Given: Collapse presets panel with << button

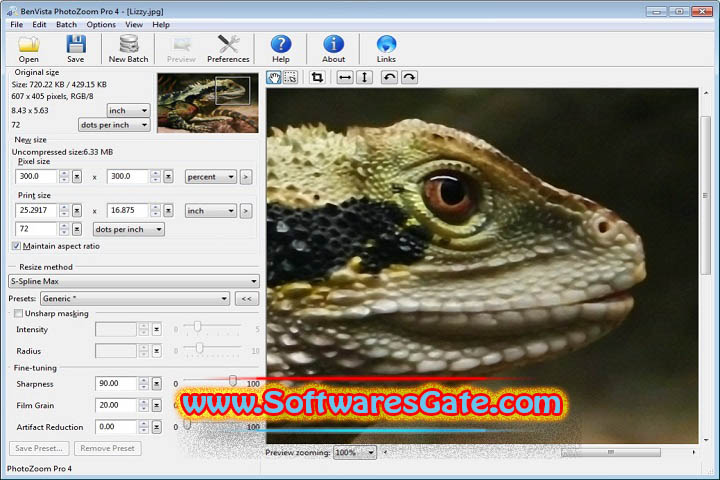Looking at the screenshot, I should (247, 299).
